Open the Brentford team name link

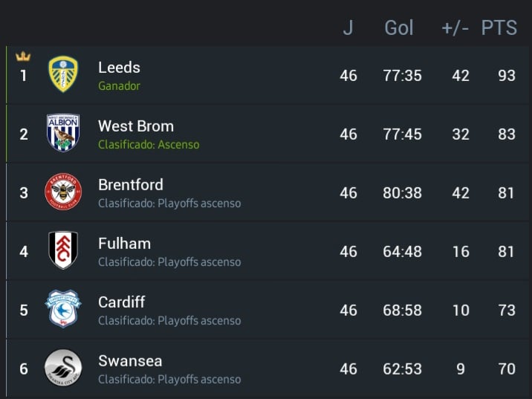[x=131, y=184]
